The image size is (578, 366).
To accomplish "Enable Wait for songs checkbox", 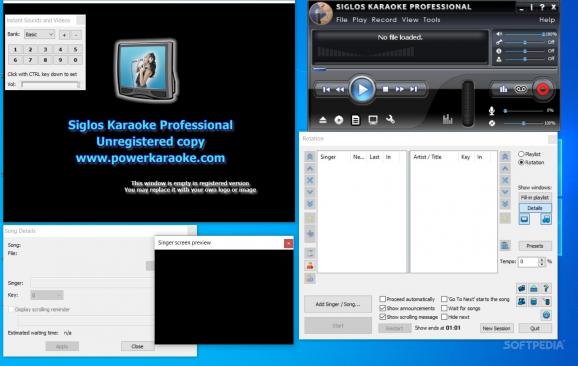I will [x=444, y=308].
